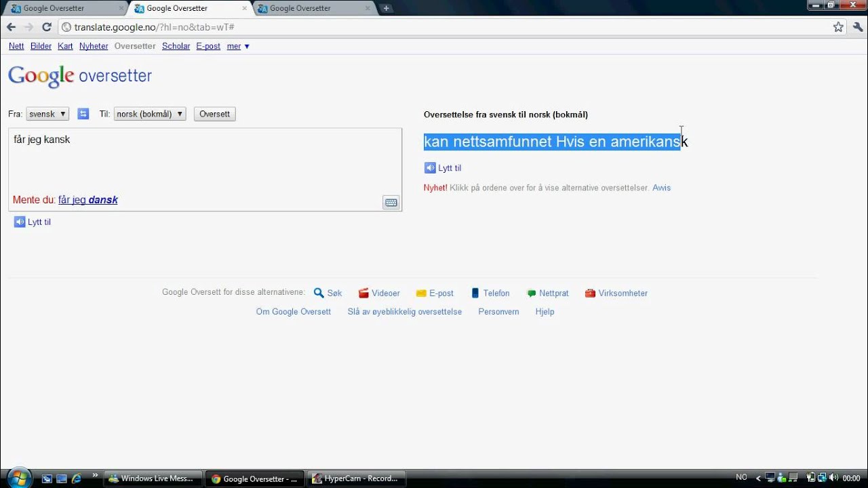Open HyperCam taskbar button
This screenshot has width=868, height=488.
357,479
